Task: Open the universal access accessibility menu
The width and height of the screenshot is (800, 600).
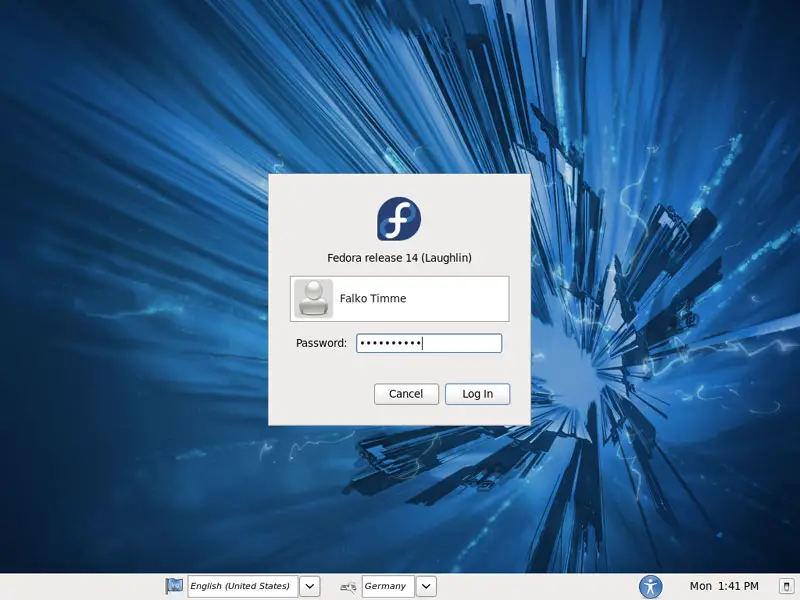Action: (x=651, y=586)
